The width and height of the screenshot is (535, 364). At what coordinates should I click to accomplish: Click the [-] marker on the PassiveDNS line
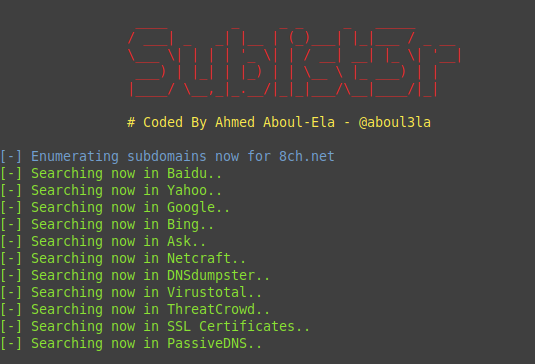[11, 344]
